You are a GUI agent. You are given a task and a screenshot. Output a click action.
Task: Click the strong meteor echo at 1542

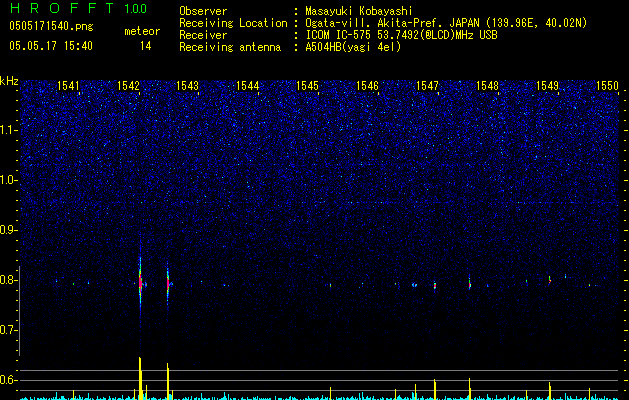click(140, 283)
